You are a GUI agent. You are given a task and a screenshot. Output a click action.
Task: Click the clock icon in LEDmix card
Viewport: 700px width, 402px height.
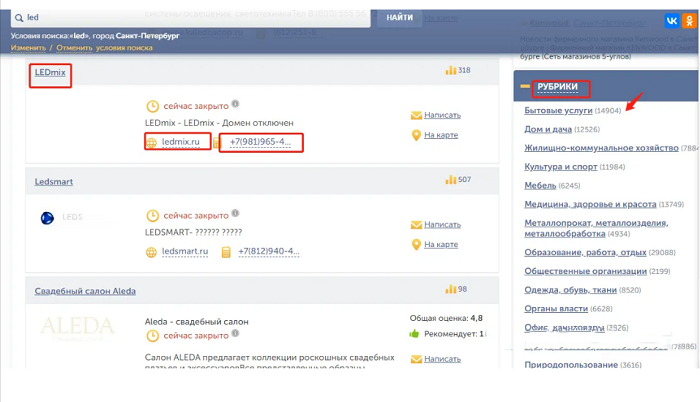[x=153, y=106]
